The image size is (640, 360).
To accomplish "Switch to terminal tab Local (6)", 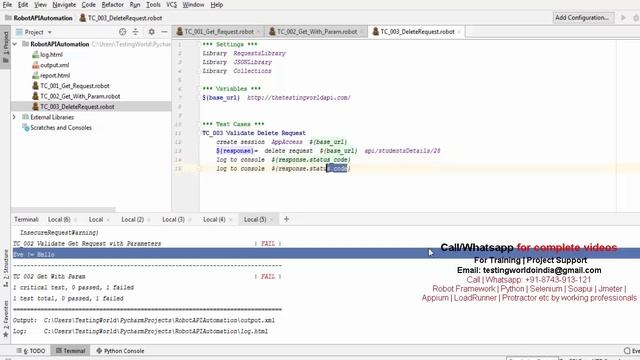I will pos(59,220).
